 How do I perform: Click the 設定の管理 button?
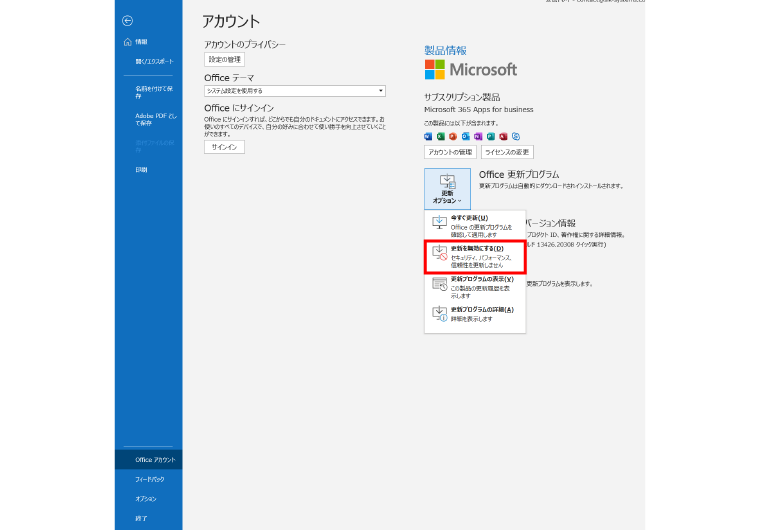coord(224,59)
